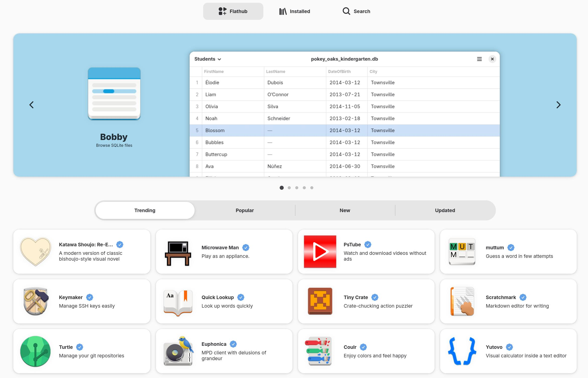Expand the Students table dropdown

coord(208,59)
